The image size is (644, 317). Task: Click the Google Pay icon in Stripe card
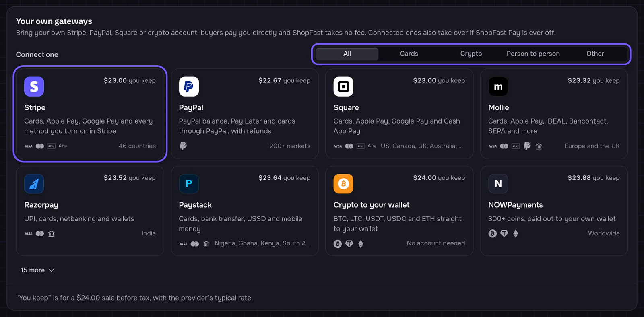tap(63, 146)
